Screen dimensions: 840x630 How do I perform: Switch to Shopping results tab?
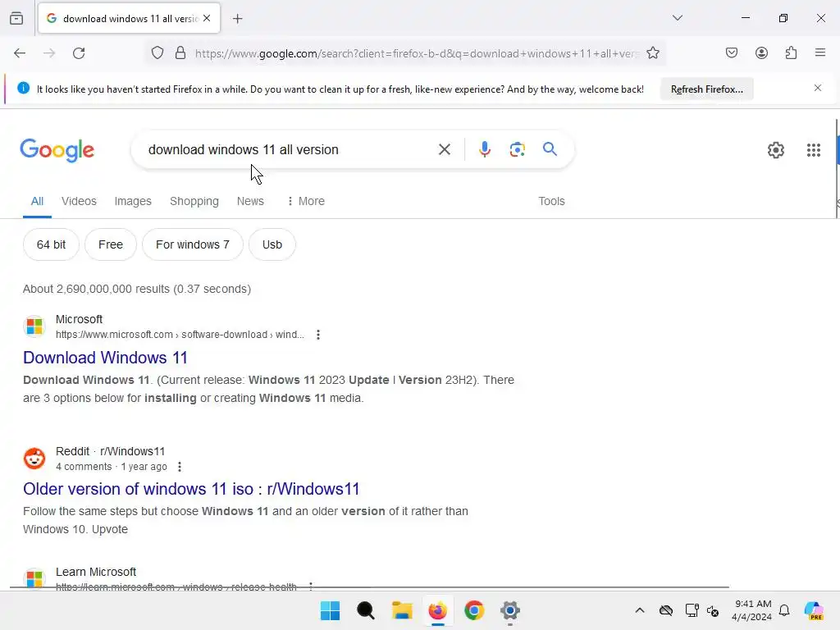194,202
